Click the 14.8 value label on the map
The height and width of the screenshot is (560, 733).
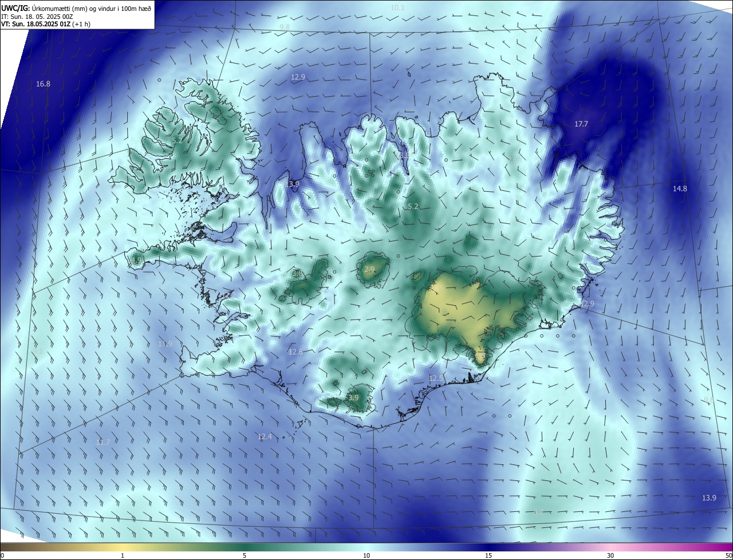click(x=680, y=188)
